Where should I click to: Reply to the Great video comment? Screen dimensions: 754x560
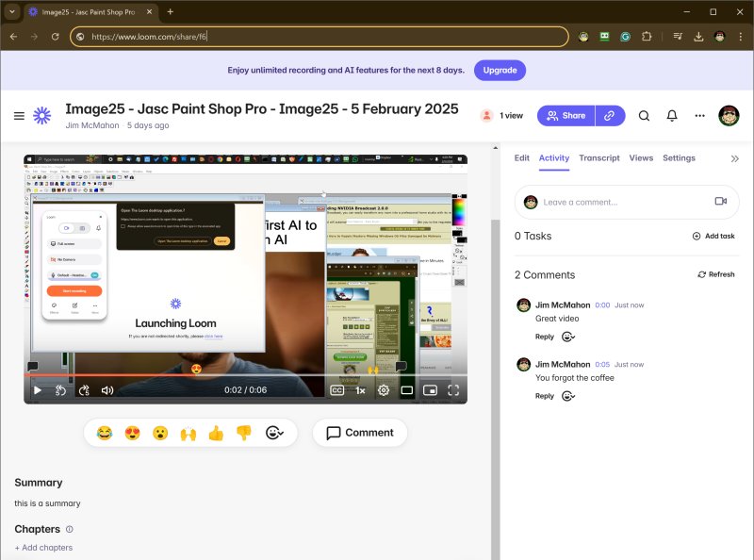point(545,337)
